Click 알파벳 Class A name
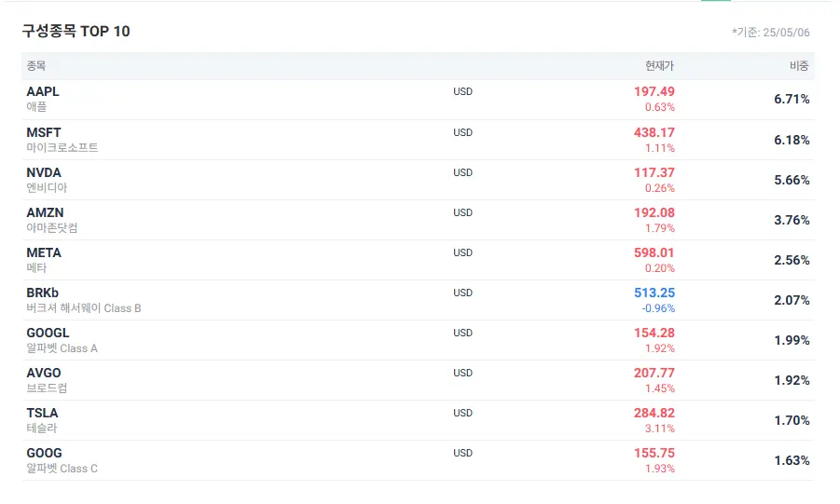The width and height of the screenshot is (840, 504). click(62, 348)
